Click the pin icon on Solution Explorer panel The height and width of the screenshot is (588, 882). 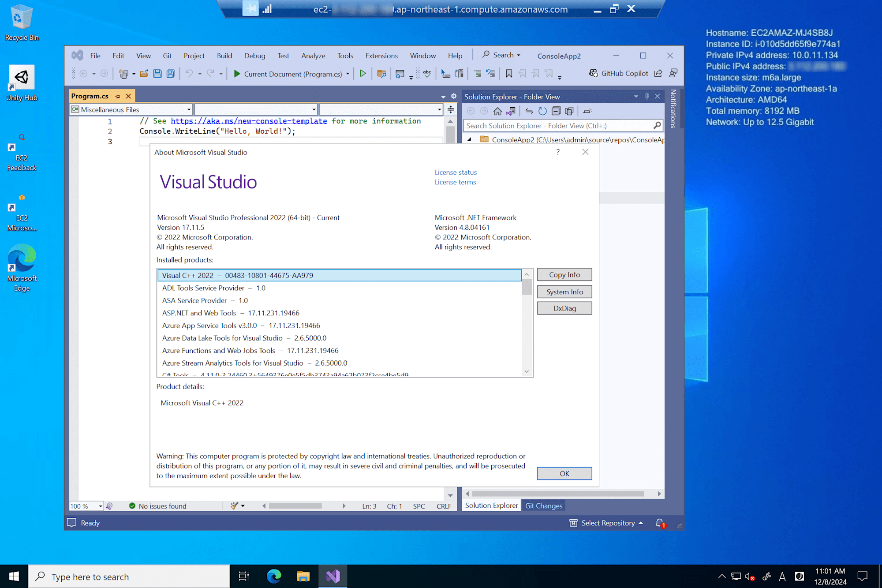click(x=647, y=97)
